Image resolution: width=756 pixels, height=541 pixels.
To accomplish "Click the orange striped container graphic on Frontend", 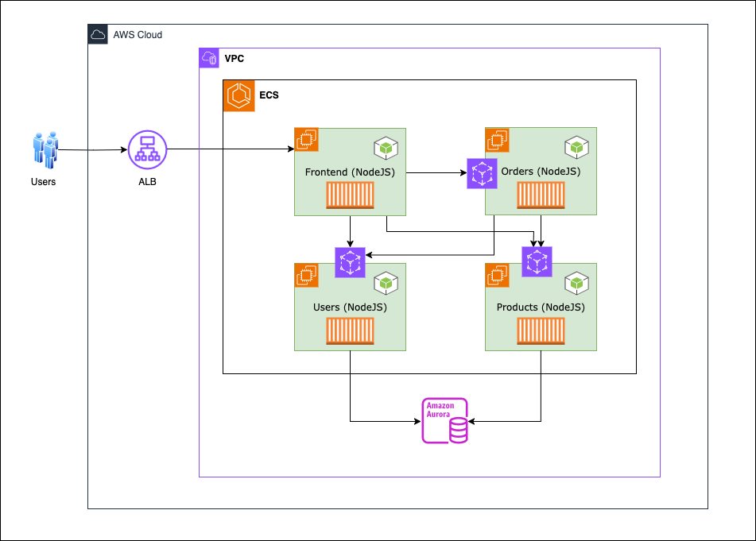I will click(x=350, y=193).
